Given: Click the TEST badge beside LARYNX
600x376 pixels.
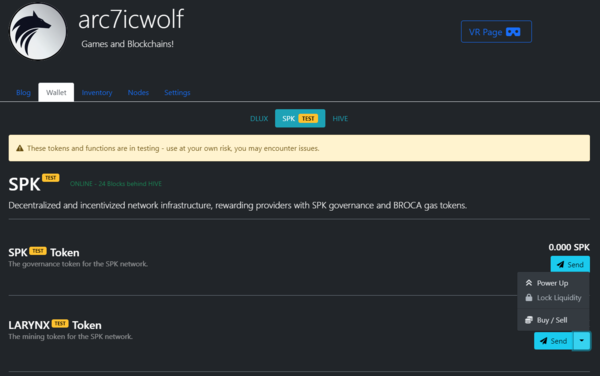Looking at the screenshot, I should (x=60, y=324).
